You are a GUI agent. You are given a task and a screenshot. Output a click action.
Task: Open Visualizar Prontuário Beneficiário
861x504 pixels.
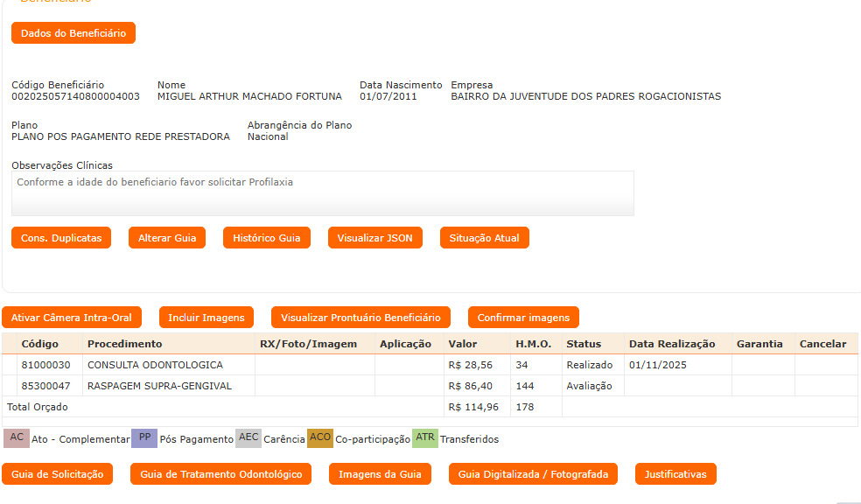pyautogui.click(x=360, y=318)
